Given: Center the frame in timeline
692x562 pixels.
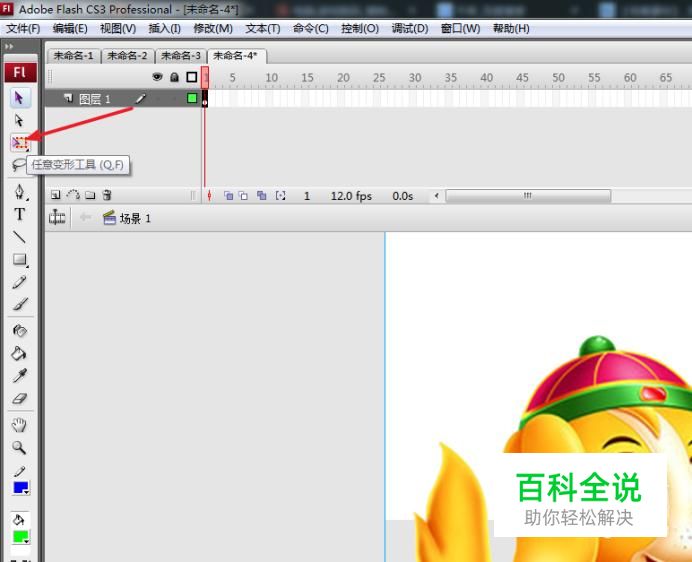Looking at the screenshot, I should click(x=209, y=195).
